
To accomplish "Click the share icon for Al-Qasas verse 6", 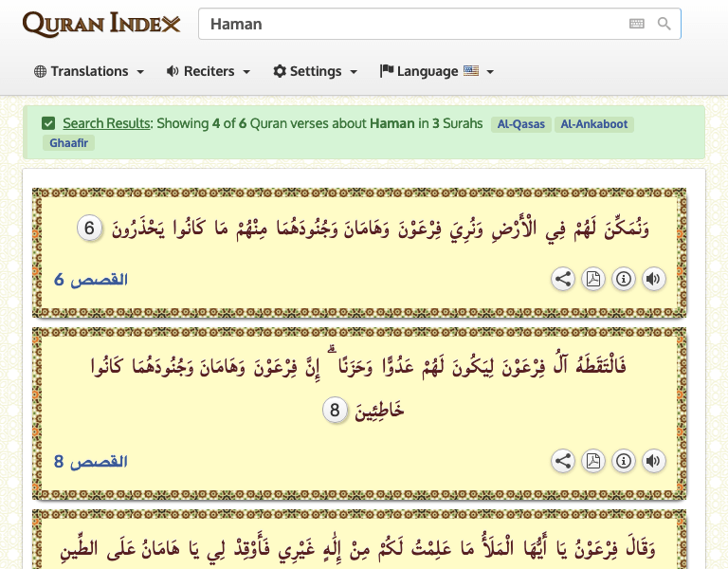I will 563,279.
